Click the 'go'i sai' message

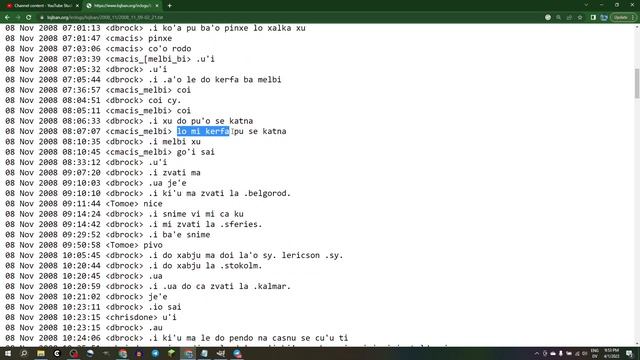click(x=196, y=152)
